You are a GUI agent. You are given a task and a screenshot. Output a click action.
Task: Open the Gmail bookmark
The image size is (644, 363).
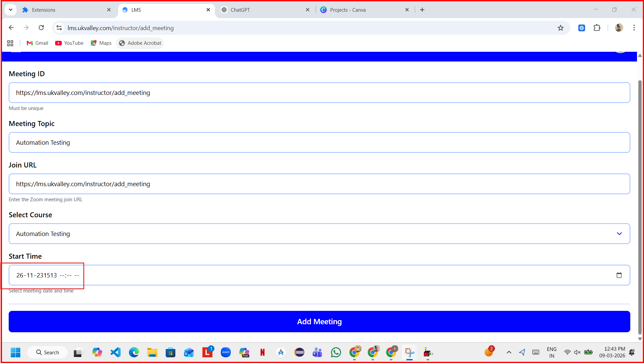[x=37, y=43]
